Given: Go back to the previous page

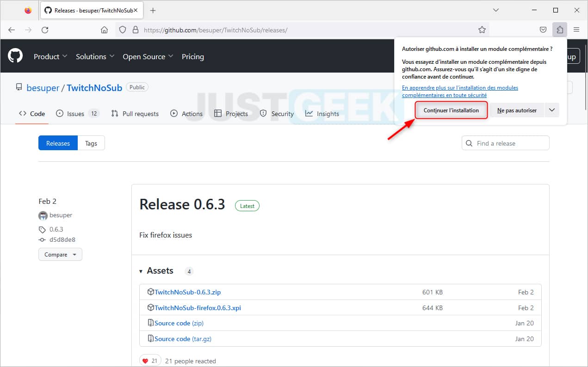Looking at the screenshot, I should pos(12,30).
